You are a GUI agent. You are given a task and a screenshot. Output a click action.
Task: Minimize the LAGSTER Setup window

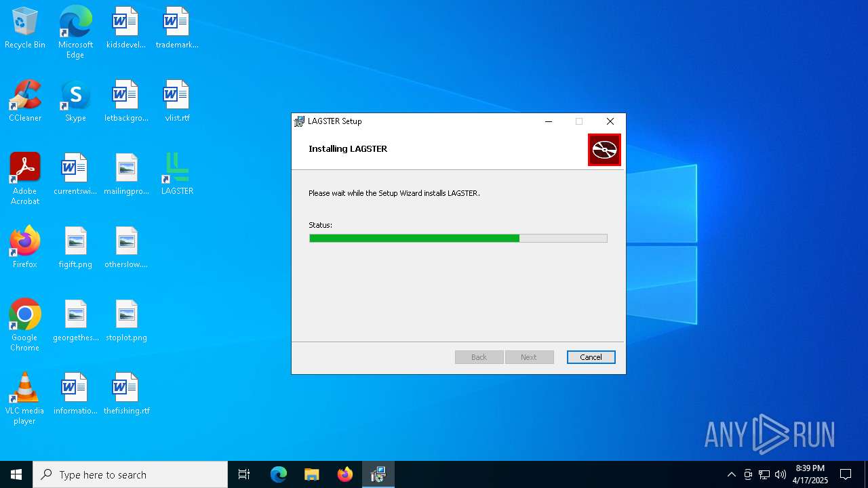point(549,121)
